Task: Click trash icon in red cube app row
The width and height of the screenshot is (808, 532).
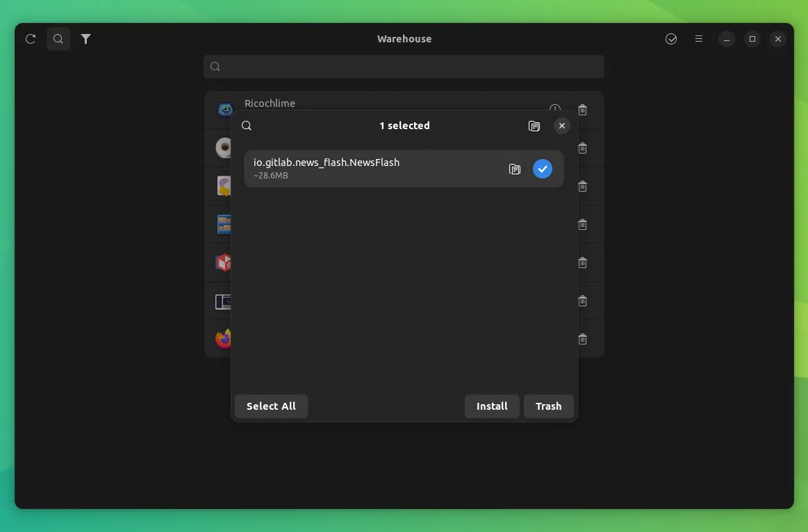Action: click(583, 263)
